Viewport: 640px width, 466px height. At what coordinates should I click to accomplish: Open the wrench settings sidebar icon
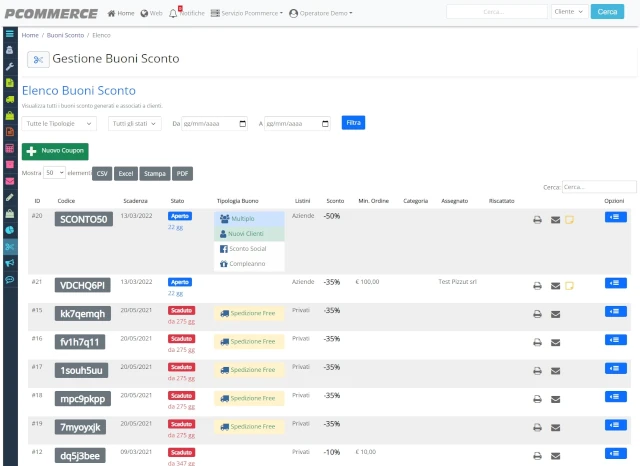click(x=10, y=67)
